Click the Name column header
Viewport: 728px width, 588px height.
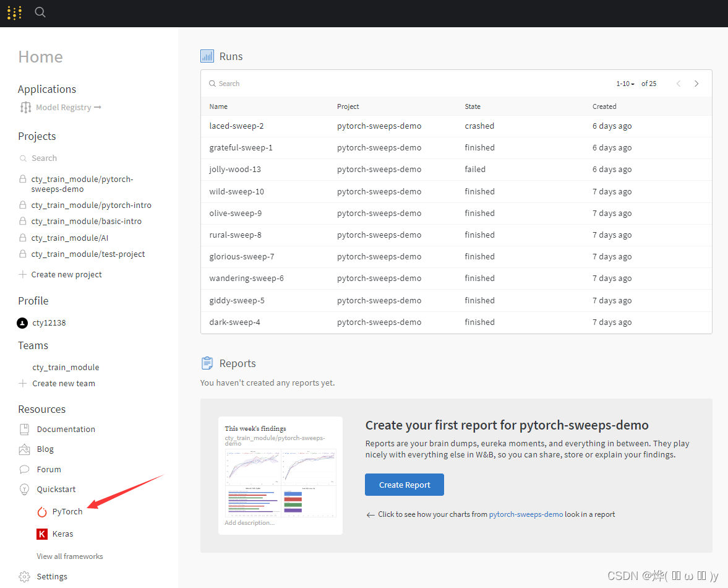click(218, 106)
